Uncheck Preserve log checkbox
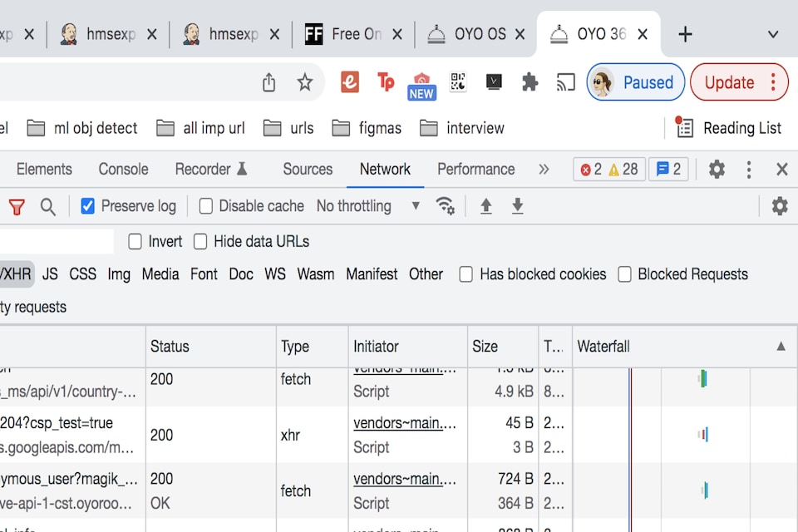The image size is (798, 532). [x=88, y=206]
